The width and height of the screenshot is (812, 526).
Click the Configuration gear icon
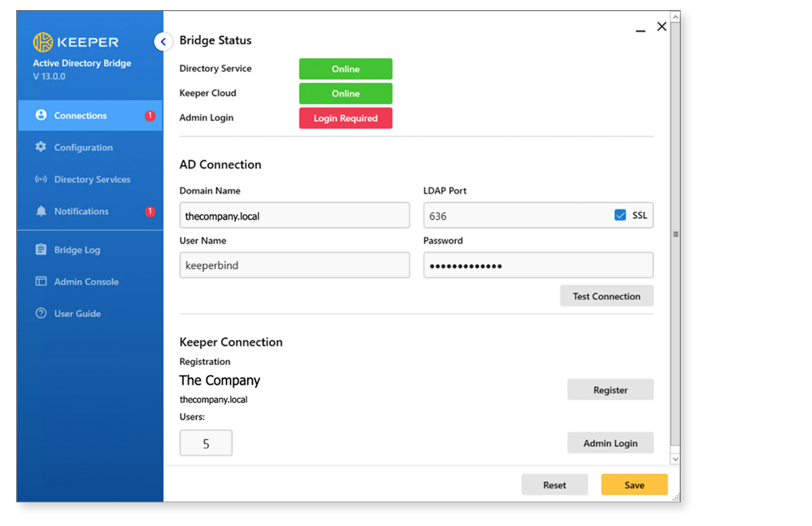pos(41,147)
